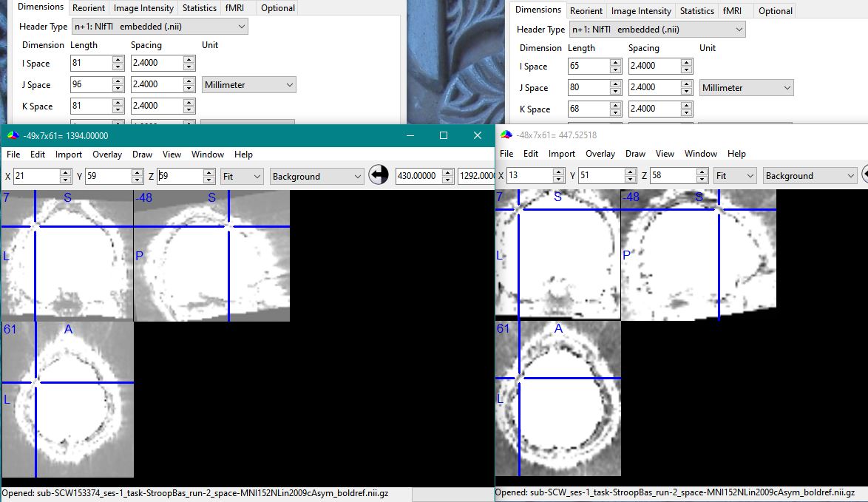Viewport: 868px width, 502px height.
Task: Open Header Type dropdown in left panel
Action: pyautogui.click(x=160, y=27)
